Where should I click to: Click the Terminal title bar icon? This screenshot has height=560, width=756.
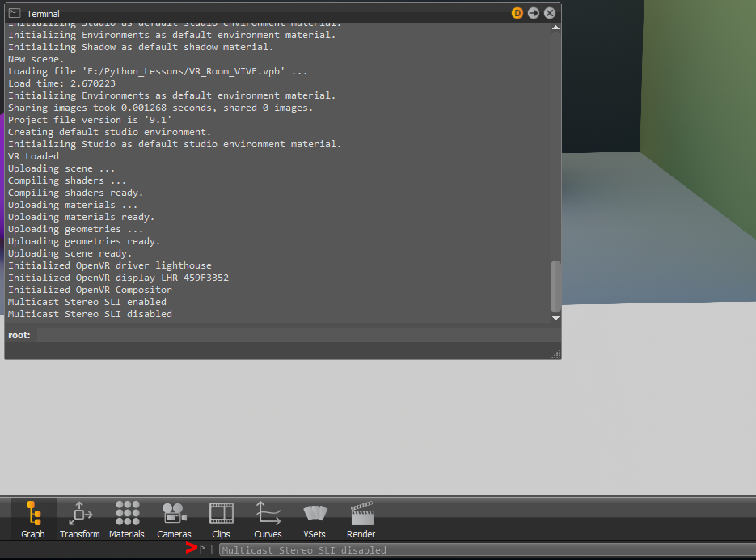coord(15,13)
